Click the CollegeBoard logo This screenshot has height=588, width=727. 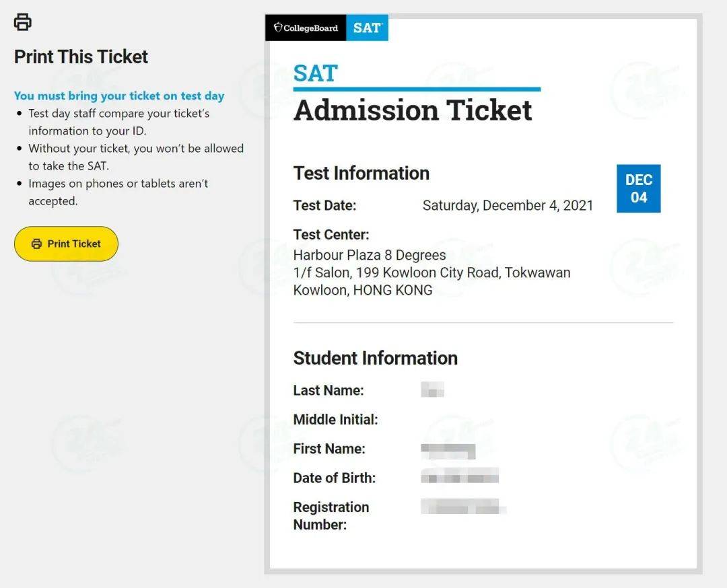(306, 28)
